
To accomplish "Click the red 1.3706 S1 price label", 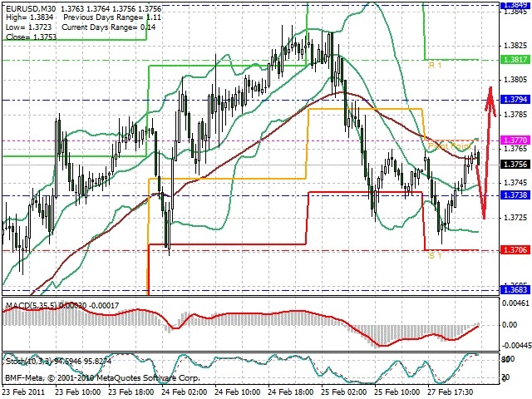I will [x=515, y=250].
